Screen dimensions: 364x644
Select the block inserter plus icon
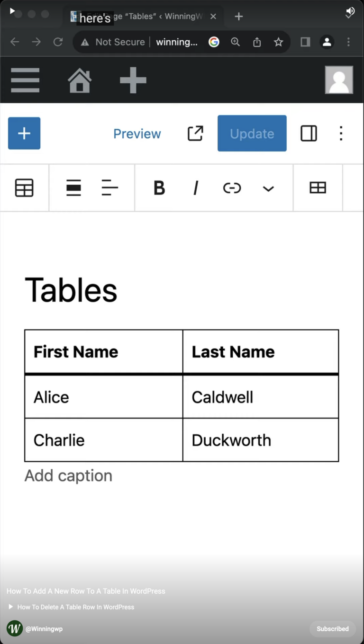(x=24, y=133)
